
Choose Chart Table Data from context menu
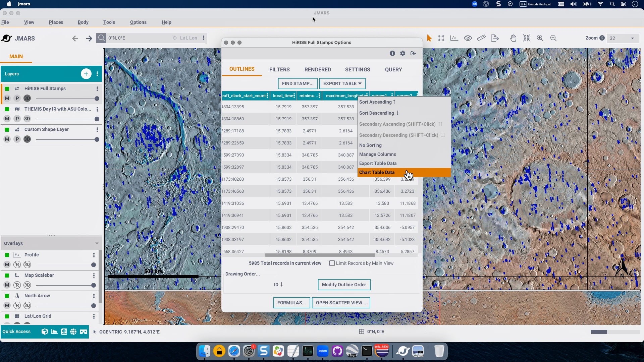click(404, 172)
